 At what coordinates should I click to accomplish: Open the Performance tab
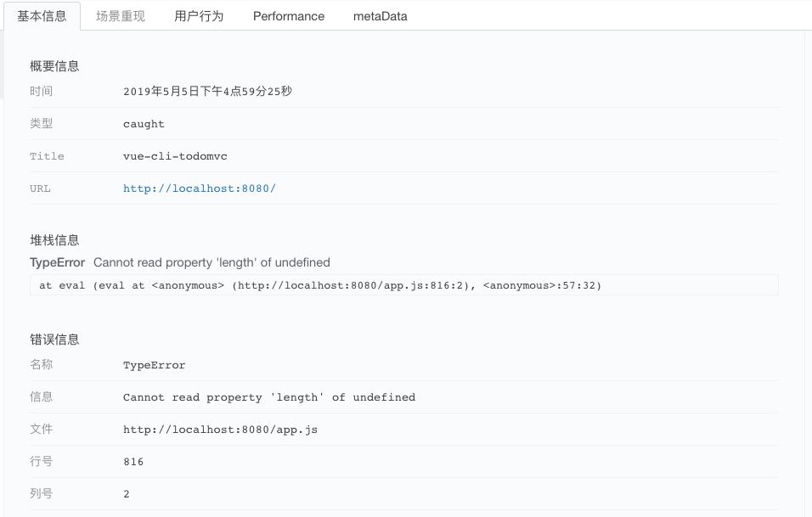pos(289,16)
